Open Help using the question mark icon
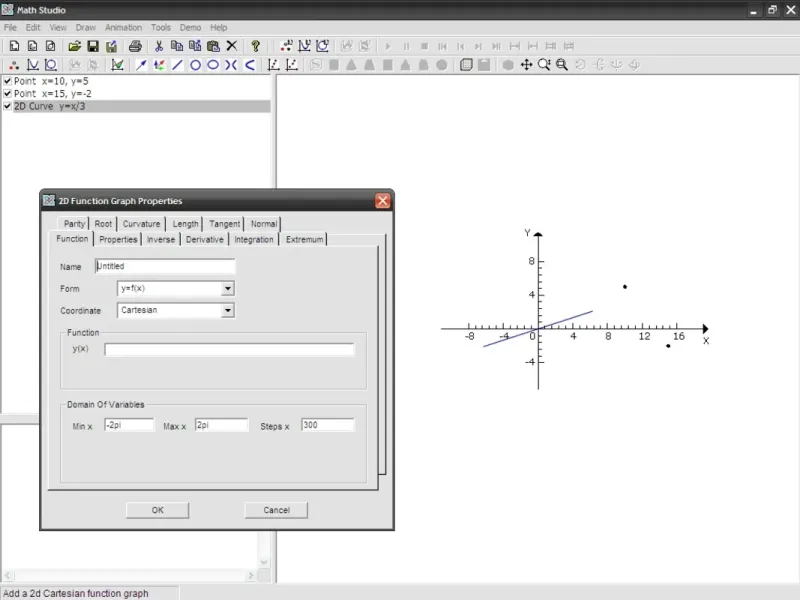This screenshot has height=600, width=800. pyautogui.click(x=256, y=46)
